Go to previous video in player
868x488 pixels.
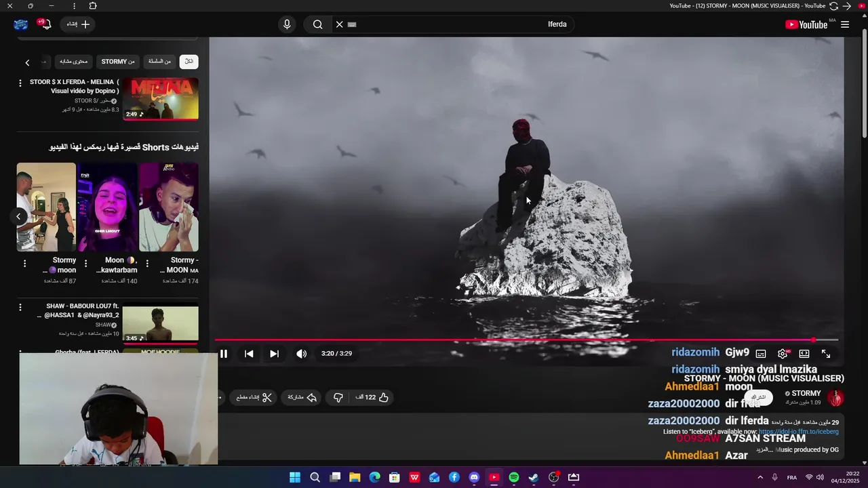click(249, 354)
